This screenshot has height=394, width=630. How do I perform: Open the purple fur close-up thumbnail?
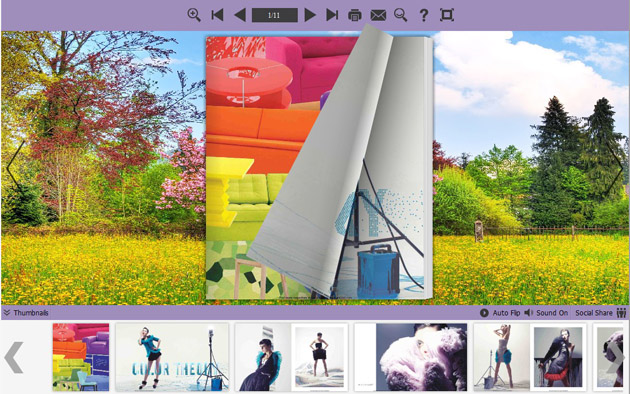tap(411, 357)
